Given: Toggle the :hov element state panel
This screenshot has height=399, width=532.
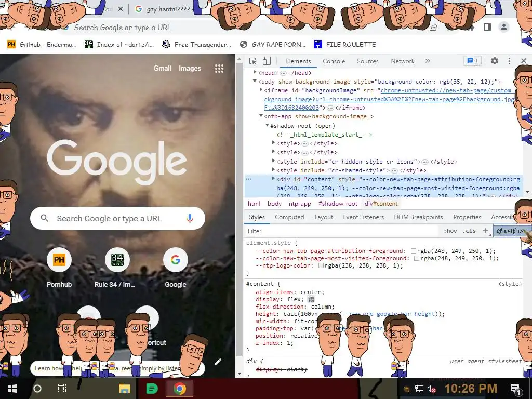Looking at the screenshot, I should [450, 231].
